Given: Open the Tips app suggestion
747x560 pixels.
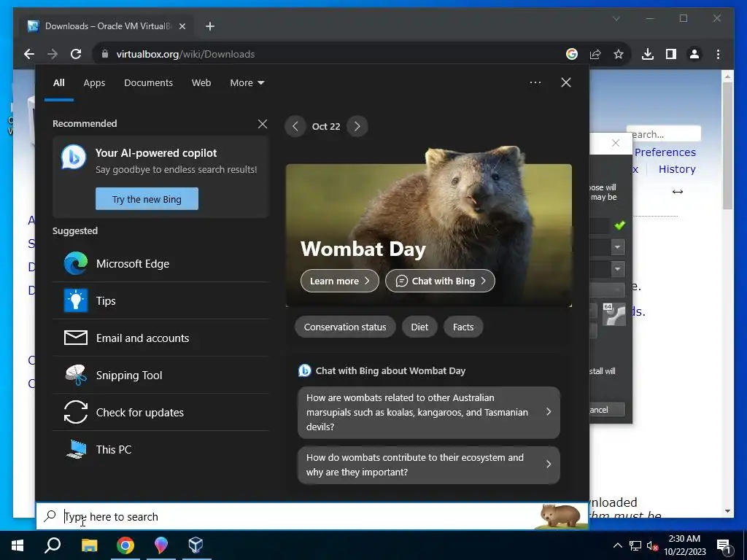Looking at the screenshot, I should [160, 300].
